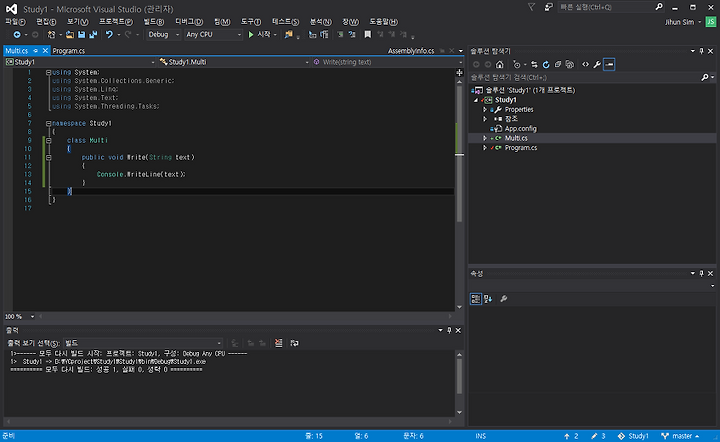Open the Edit (편집) menu
This screenshot has width=720, height=442.
click(x=46, y=22)
